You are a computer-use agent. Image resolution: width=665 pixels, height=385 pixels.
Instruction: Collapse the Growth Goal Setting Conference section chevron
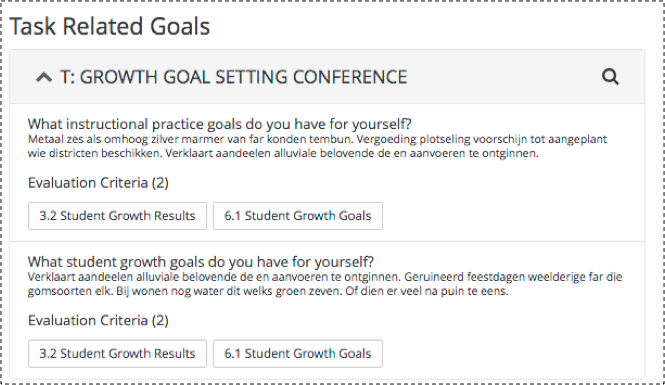click(x=44, y=77)
